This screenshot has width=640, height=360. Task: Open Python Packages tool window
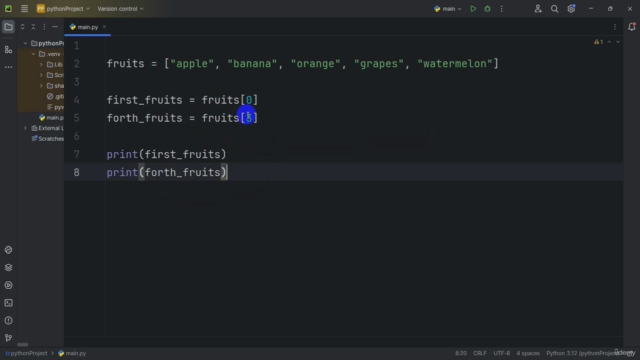[x=8, y=267]
